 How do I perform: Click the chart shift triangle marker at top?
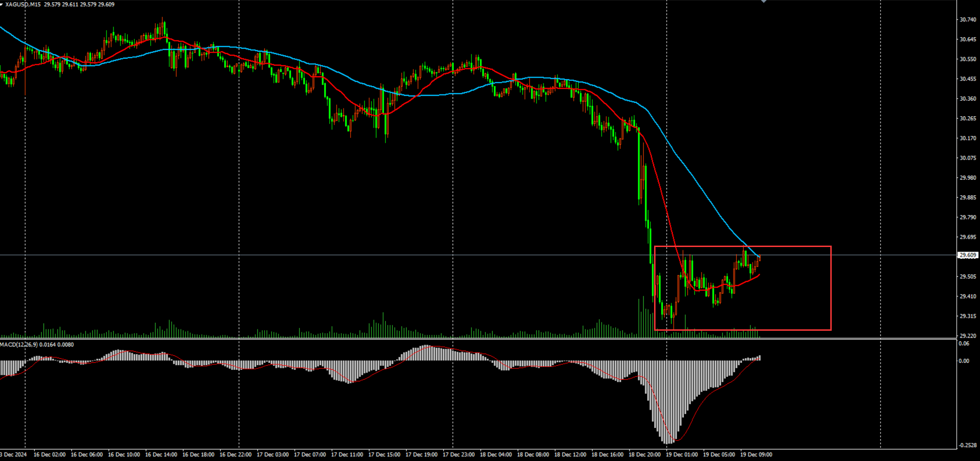pos(763,1)
